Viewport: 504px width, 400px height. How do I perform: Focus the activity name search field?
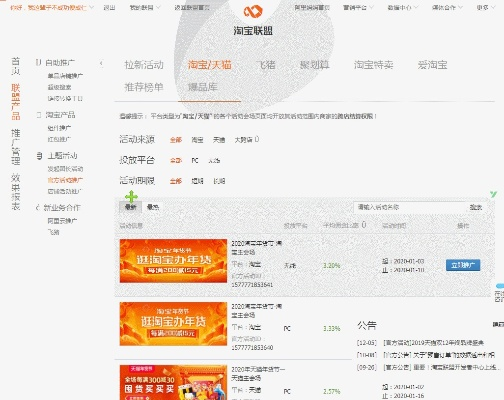click(x=410, y=207)
